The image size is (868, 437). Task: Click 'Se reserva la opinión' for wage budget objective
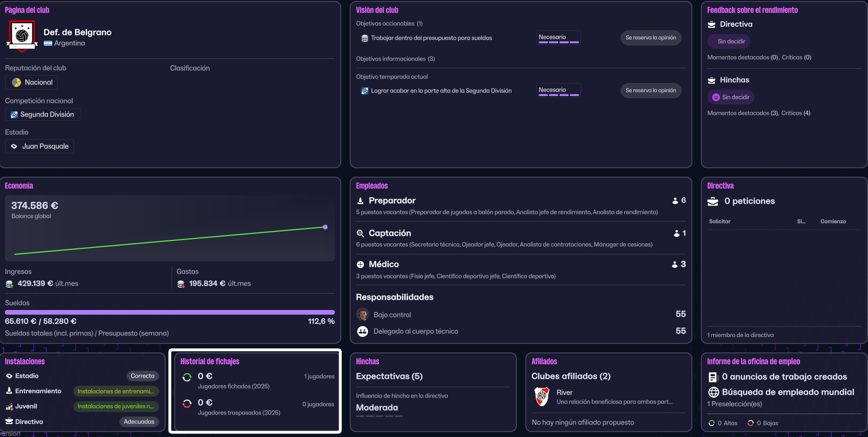[651, 38]
